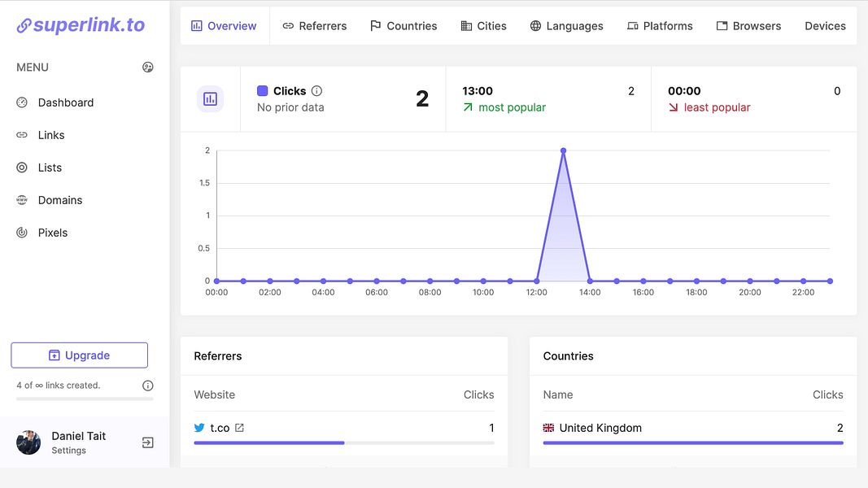Click the chart icon left of Clicks
This screenshot has height=488, width=868.
(211, 99)
